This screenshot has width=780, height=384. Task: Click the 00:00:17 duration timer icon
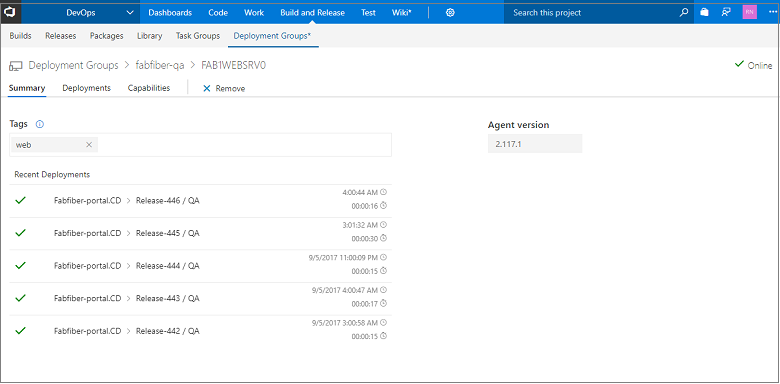[384, 303]
